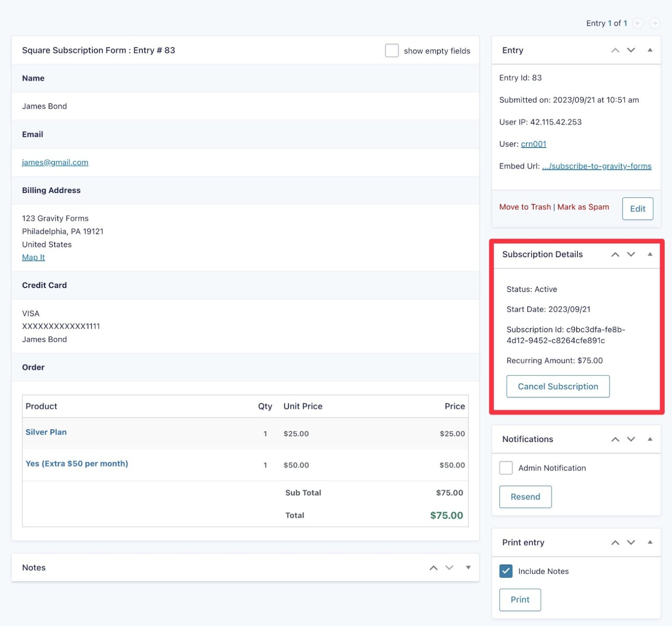Uncheck the Include Notes checkbox
The height and width of the screenshot is (626, 672).
(506, 571)
